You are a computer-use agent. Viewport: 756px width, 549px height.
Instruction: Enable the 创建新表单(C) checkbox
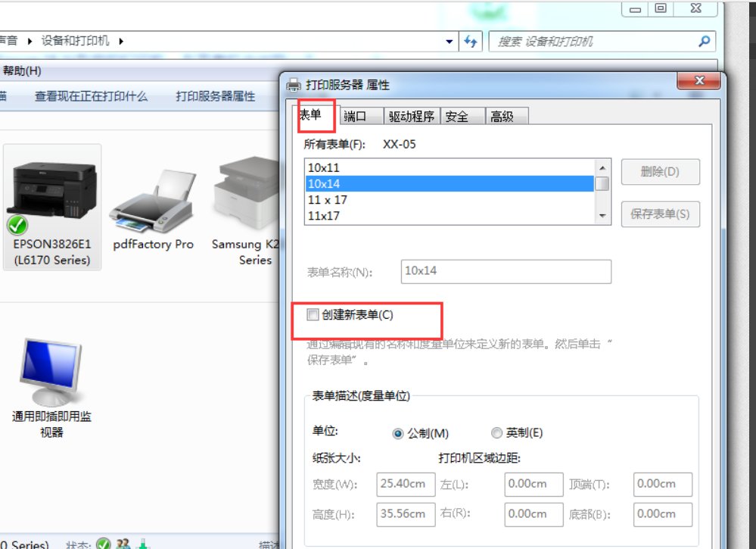[x=313, y=314]
